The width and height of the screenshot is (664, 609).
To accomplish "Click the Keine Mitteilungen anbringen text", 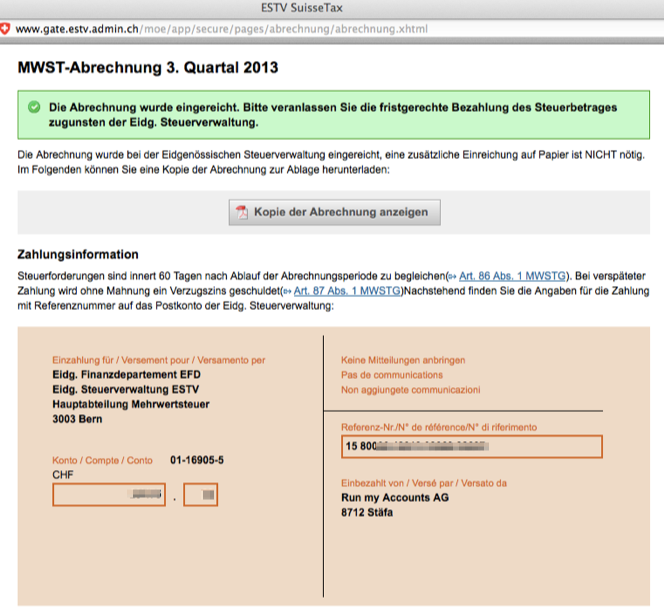I will (403, 360).
